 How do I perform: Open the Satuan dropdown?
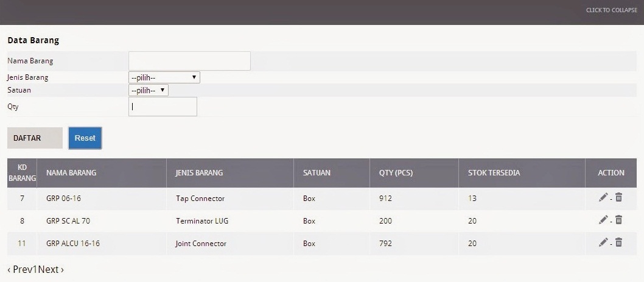pyautogui.click(x=149, y=90)
